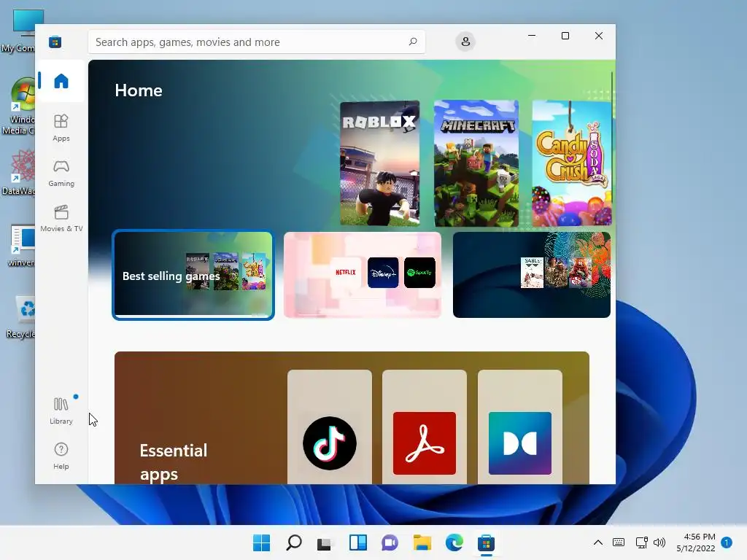Open the Netflix icon in the pink card
Image resolution: width=747 pixels, height=560 pixels.
345,273
